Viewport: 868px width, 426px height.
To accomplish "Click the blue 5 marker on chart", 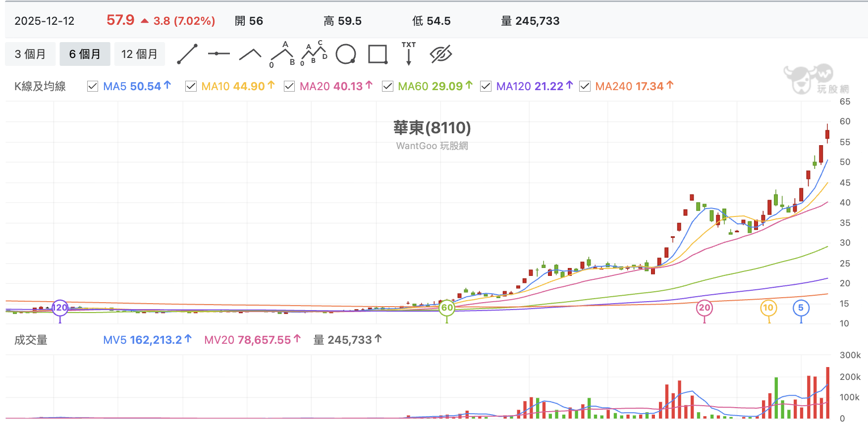I will (x=801, y=308).
